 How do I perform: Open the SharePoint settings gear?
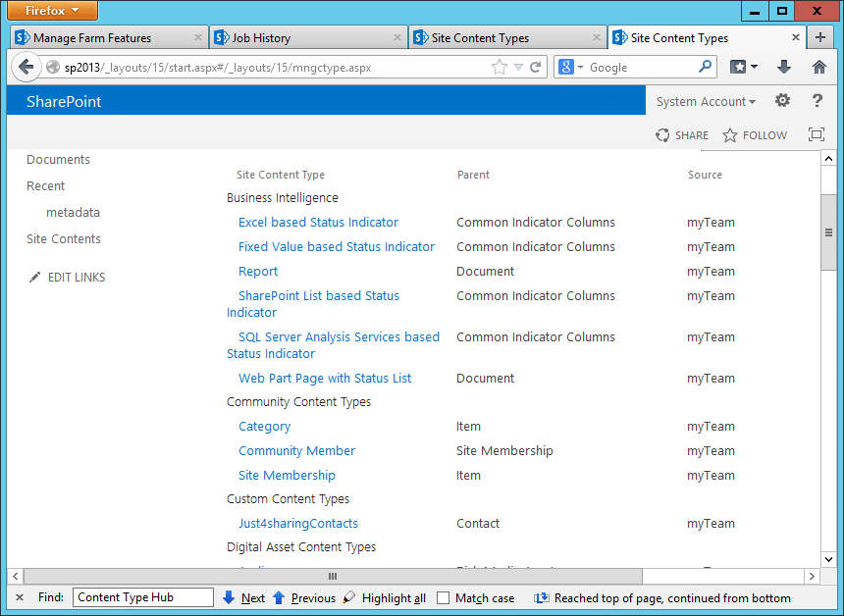click(782, 101)
